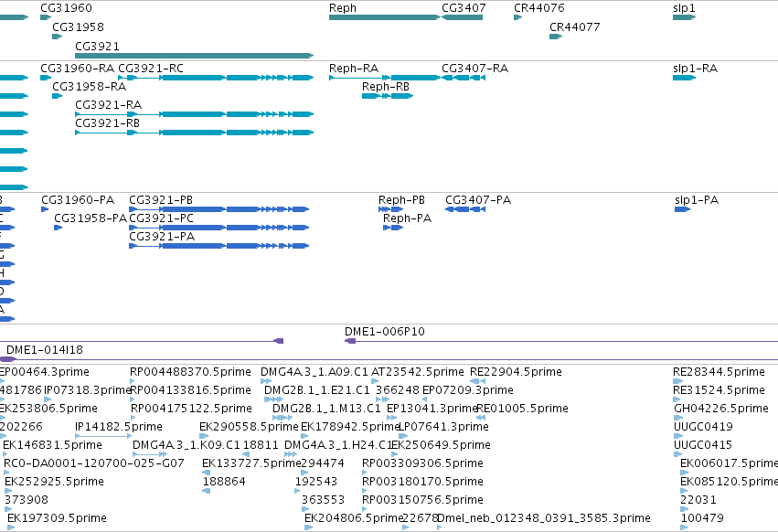Click the RP003180170.5prime EST label
The height and width of the screenshot is (532, 778).
422,482
